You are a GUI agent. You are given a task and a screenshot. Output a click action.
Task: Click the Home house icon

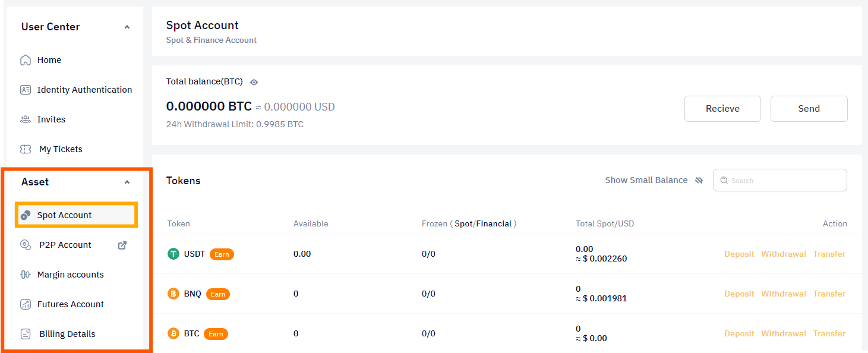[x=26, y=60]
